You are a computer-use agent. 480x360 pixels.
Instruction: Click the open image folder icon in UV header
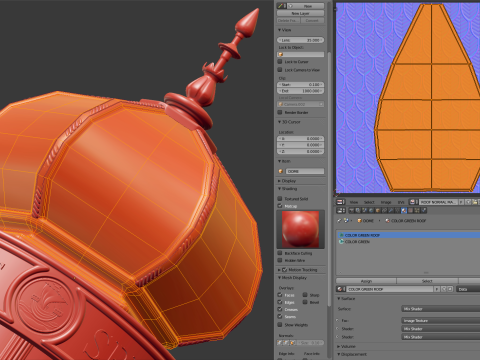tap(475, 202)
